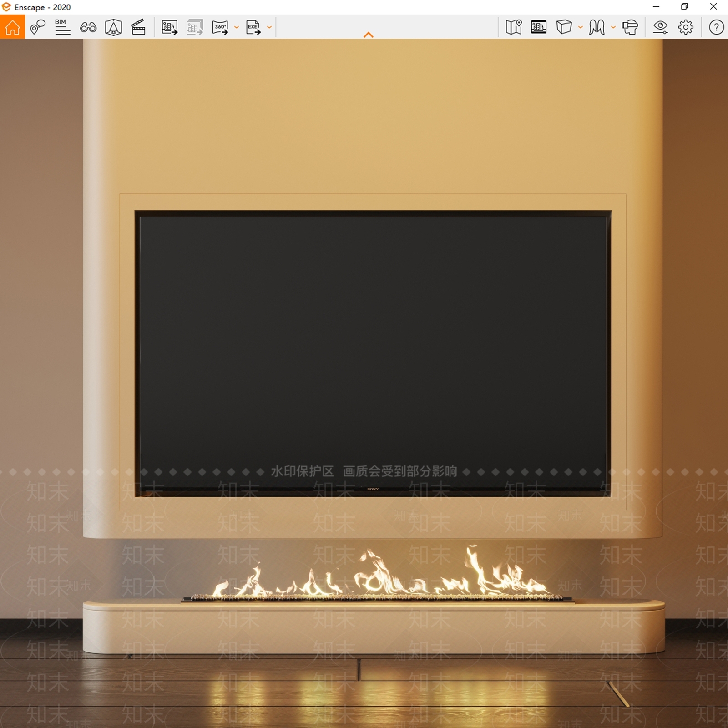Image resolution: width=728 pixels, height=728 pixels.
Task: Open the collaborative annotations tool
Action: (x=38, y=27)
